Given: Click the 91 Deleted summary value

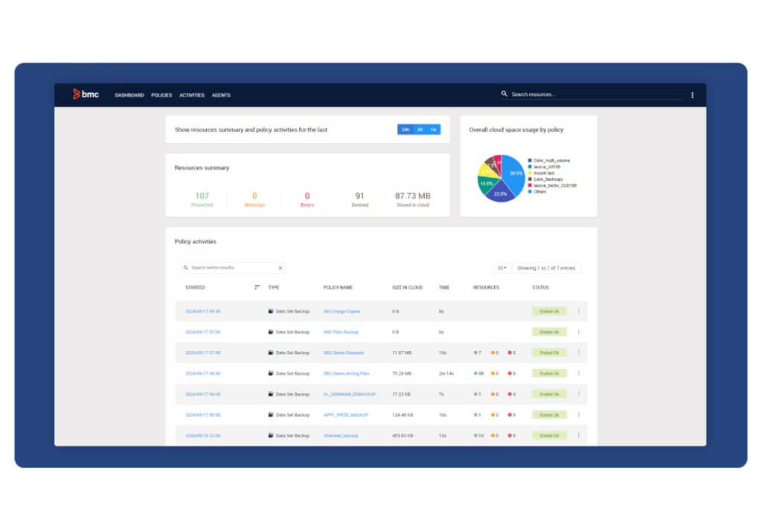Looking at the screenshot, I should [359, 196].
